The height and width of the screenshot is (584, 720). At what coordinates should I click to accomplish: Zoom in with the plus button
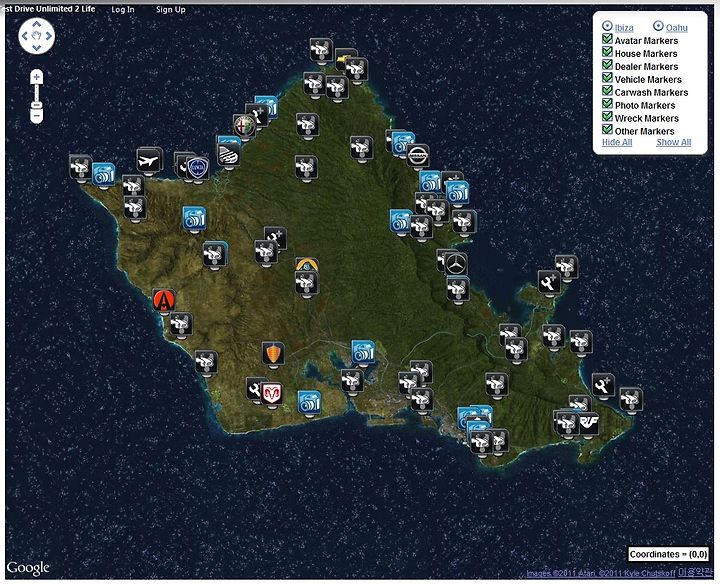click(36, 77)
